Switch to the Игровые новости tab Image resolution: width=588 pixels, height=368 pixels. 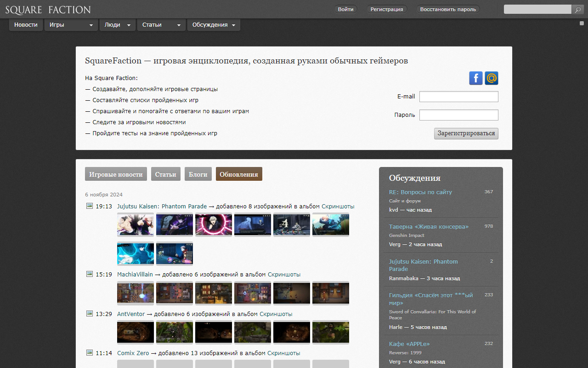tap(116, 174)
